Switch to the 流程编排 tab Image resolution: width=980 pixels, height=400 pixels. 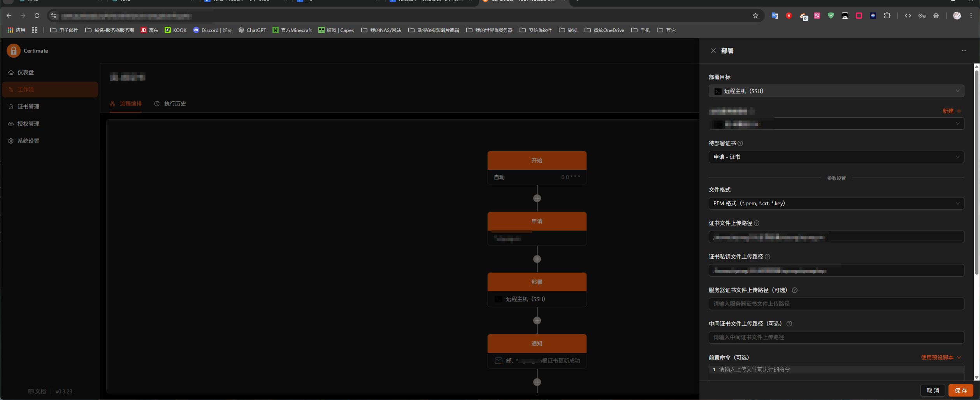coord(126,104)
